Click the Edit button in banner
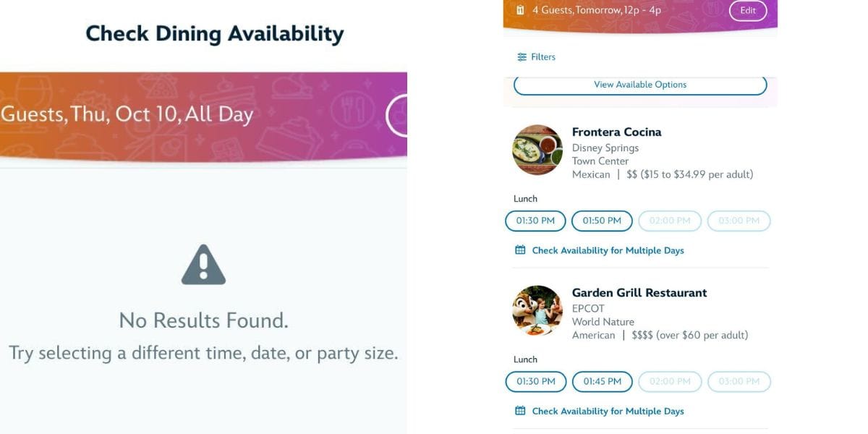 (x=748, y=10)
